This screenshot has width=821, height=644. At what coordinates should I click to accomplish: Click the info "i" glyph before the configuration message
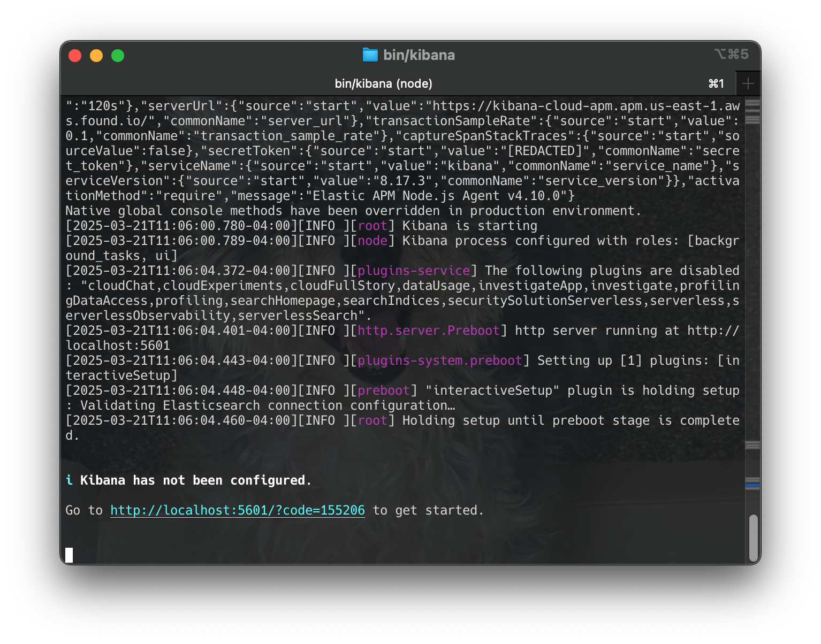click(x=69, y=480)
